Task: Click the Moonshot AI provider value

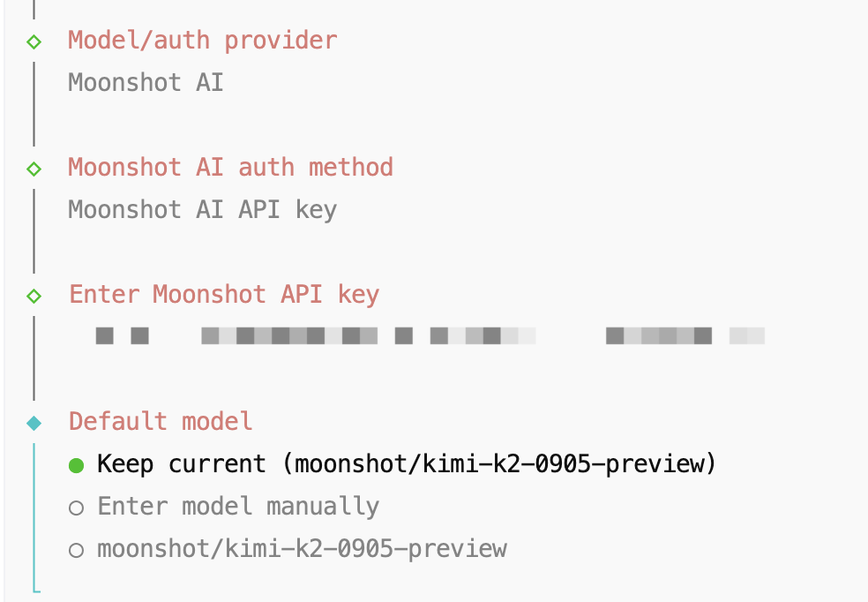Action: pyautogui.click(x=146, y=83)
